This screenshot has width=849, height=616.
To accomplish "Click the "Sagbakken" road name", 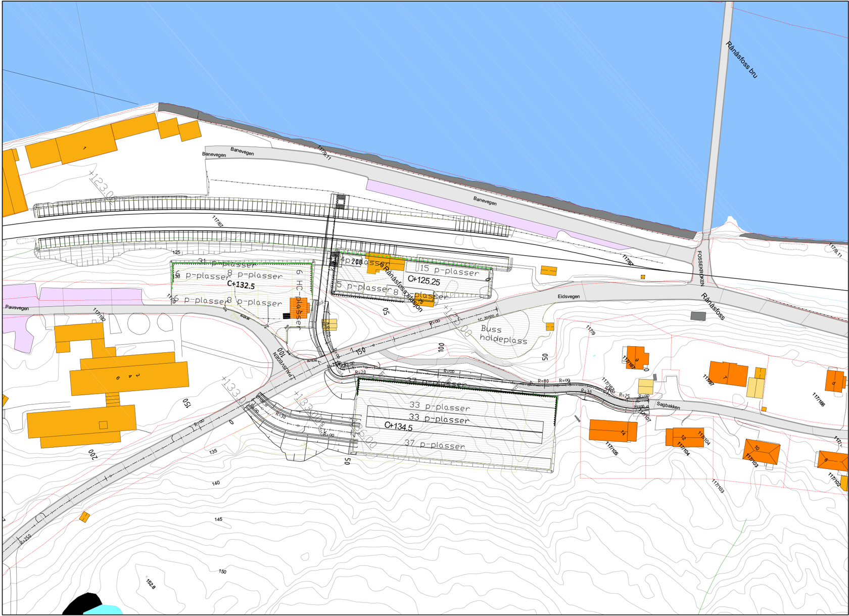I will pos(668,406).
